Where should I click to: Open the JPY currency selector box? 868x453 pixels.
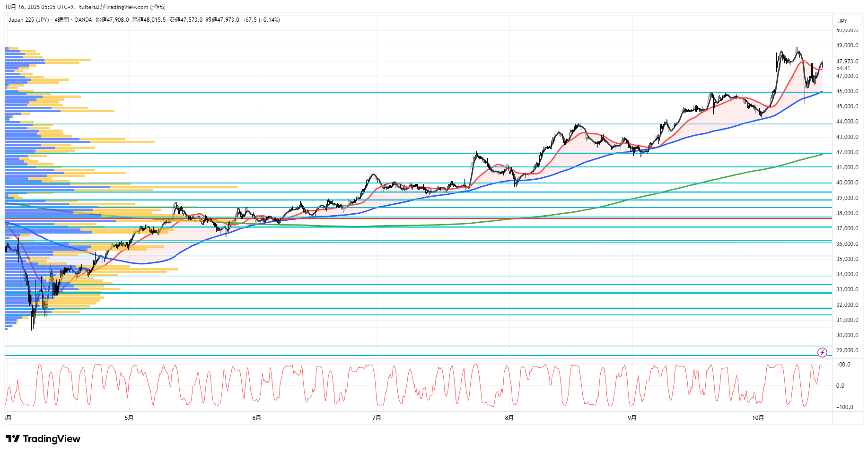[843, 21]
